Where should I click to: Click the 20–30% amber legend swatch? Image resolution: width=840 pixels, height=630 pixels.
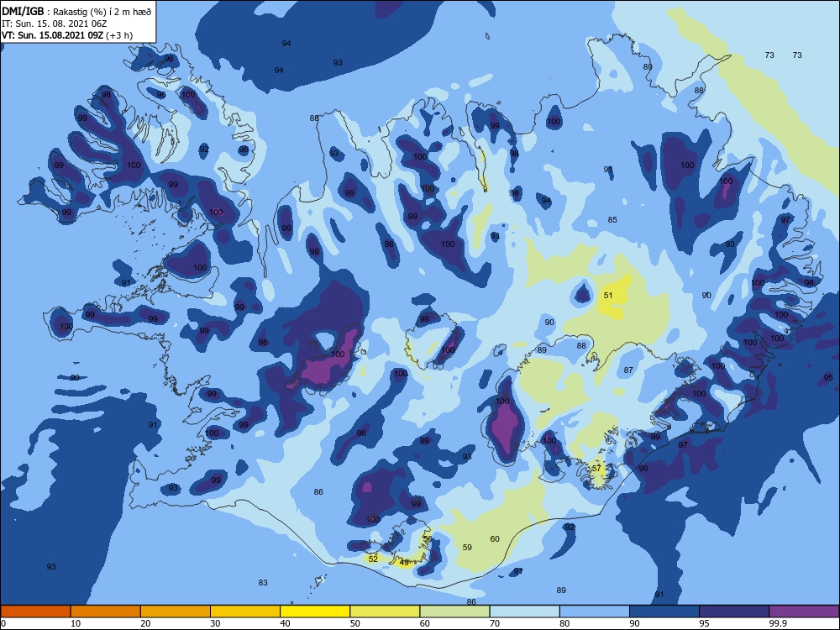pyautogui.click(x=176, y=612)
